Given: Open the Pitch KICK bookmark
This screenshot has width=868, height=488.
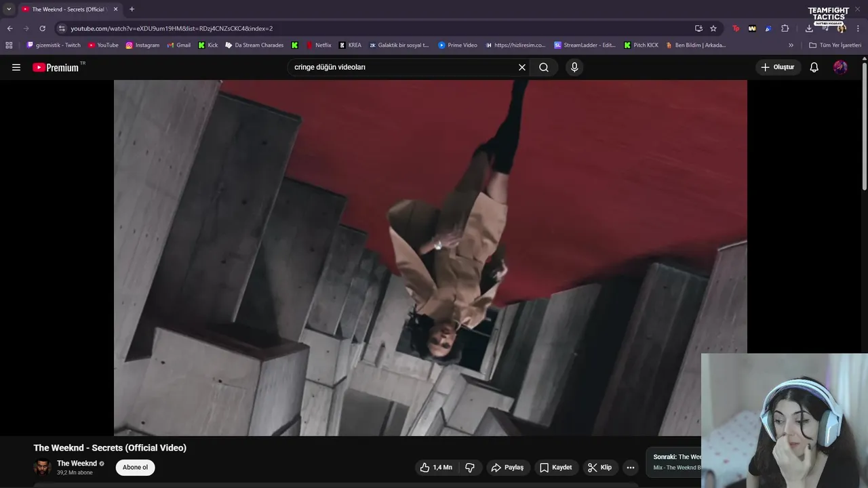Looking at the screenshot, I should pos(641,45).
